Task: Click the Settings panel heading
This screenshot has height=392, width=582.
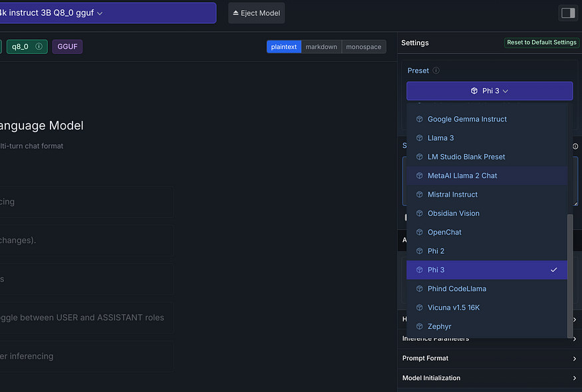Action: click(x=415, y=43)
